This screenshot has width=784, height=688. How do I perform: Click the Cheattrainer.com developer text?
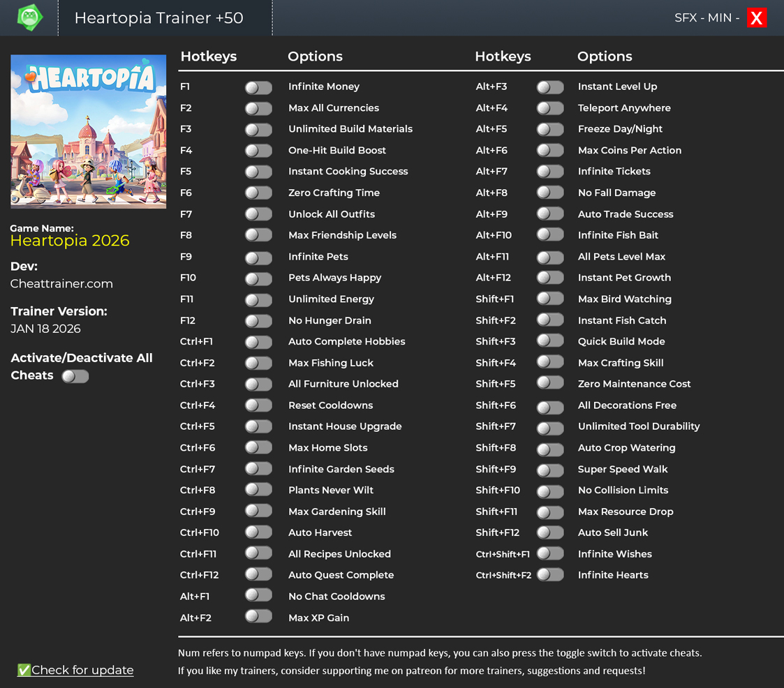tap(61, 284)
